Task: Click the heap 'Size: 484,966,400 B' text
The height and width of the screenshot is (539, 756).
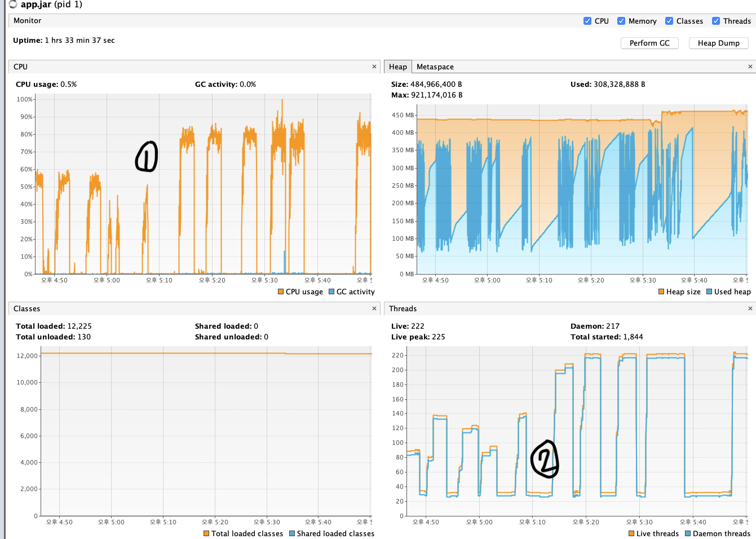Action: tap(427, 85)
